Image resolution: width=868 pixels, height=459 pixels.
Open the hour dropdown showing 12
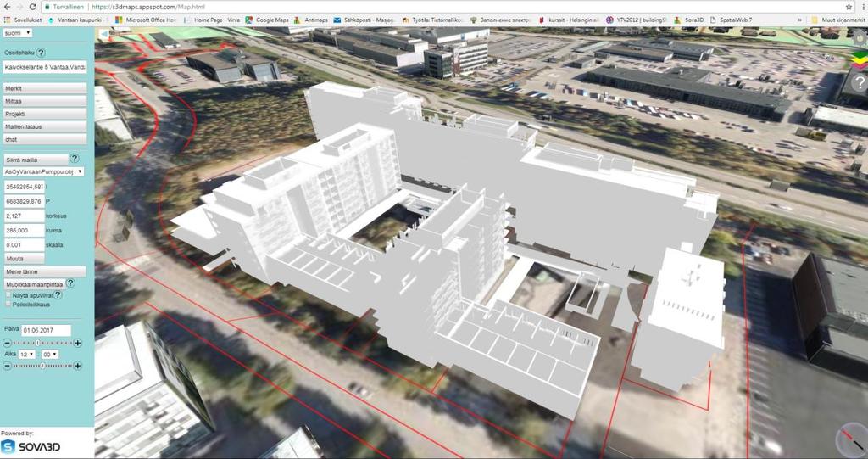point(26,355)
